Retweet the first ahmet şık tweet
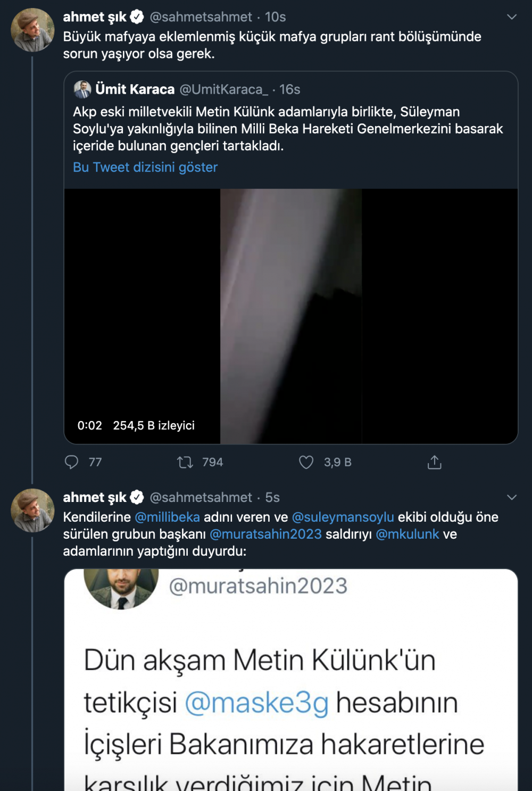The image size is (532, 791). click(x=185, y=462)
